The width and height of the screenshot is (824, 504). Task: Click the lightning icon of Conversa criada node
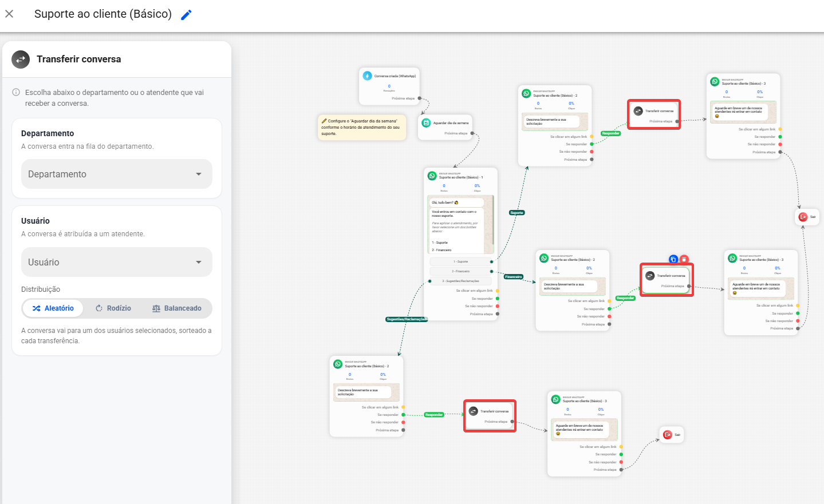368,76
